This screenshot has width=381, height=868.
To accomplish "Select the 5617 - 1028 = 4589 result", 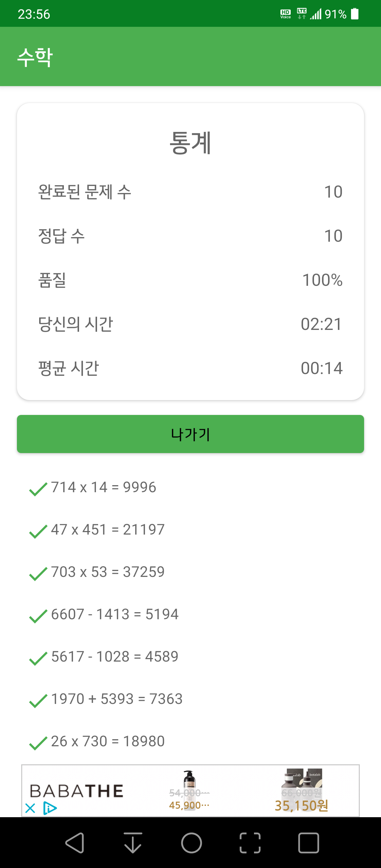I will point(115,657).
